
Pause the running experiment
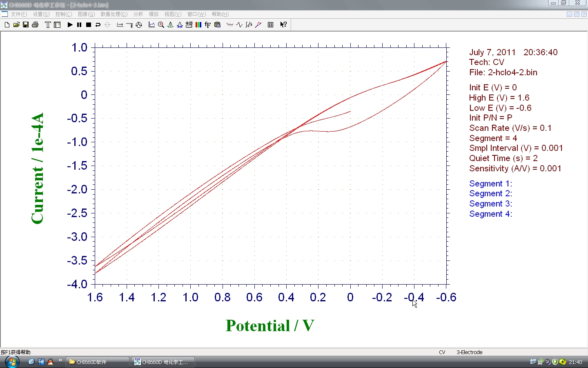[79, 25]
